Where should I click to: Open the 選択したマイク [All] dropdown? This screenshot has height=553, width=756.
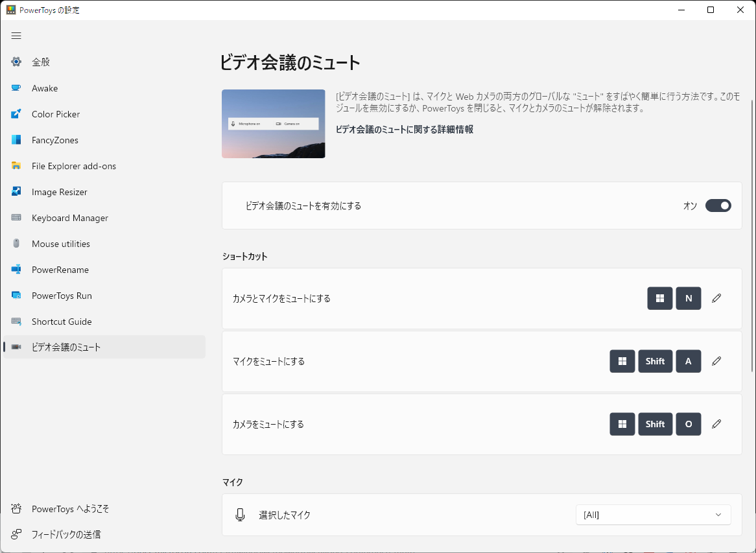[x=654, y=515]
